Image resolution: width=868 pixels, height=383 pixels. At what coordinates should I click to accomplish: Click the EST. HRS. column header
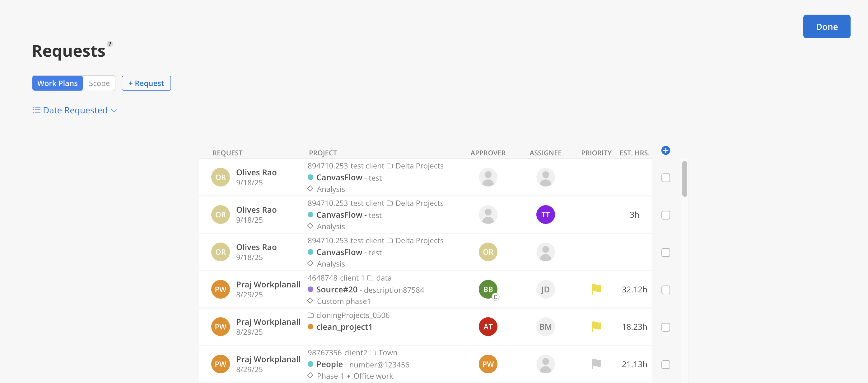[x=634, y=153]
